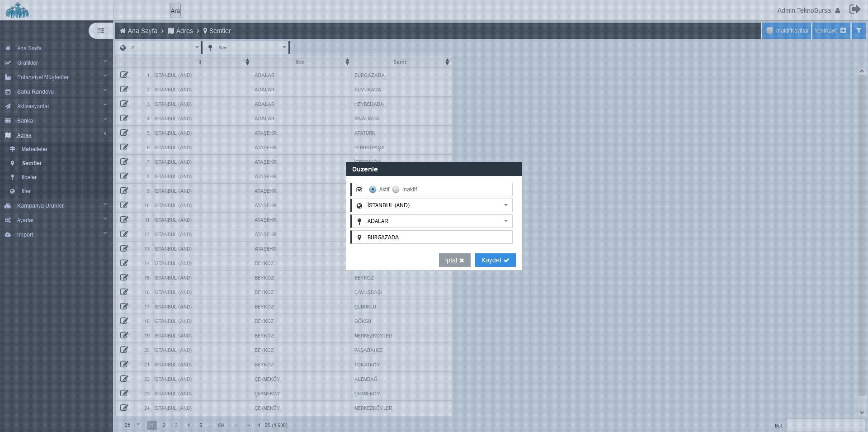Open the İSTANBUL (AND) province dropdown in dialog
The height and width of the screenshot is (432, 868).
click(437, 205)
